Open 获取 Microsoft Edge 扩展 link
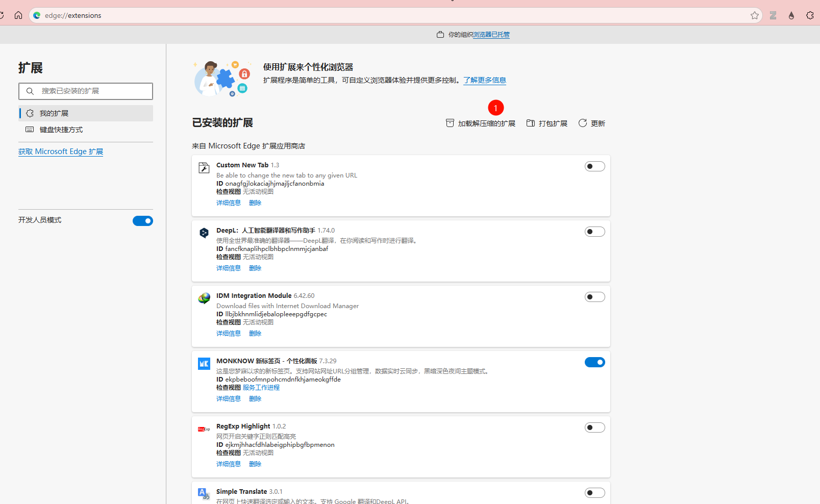The image size is (820, 504). 61,152
